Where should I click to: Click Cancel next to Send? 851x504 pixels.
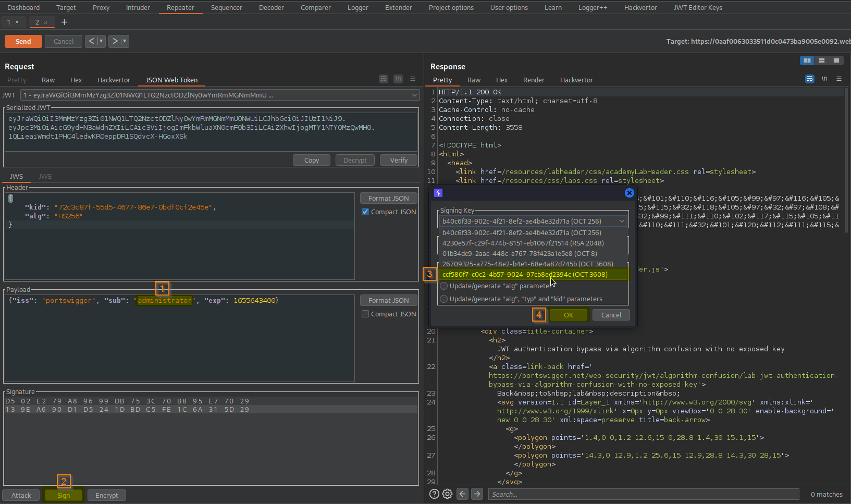64,41
